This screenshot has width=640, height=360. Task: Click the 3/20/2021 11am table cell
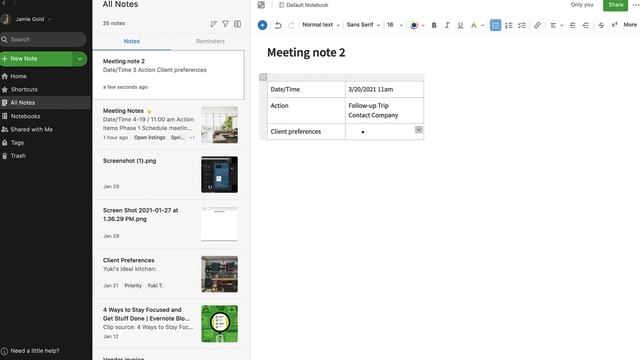pyautogui.click(x=384, y=89)
